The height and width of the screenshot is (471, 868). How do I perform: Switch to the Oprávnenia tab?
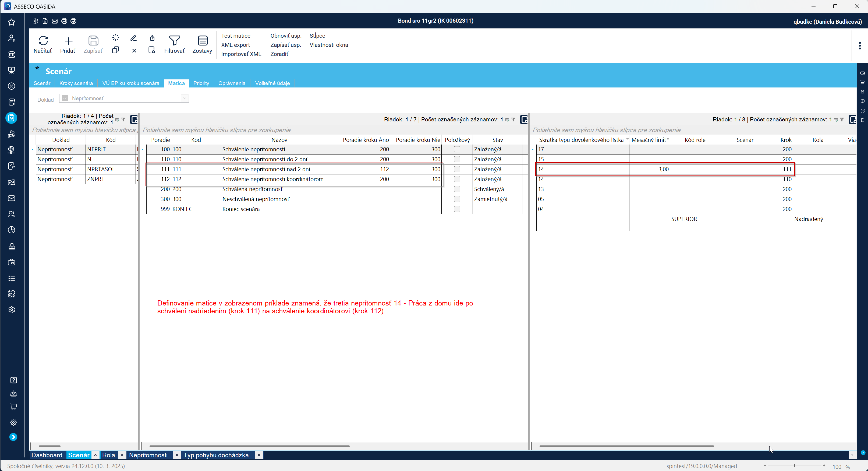(232, 83)
